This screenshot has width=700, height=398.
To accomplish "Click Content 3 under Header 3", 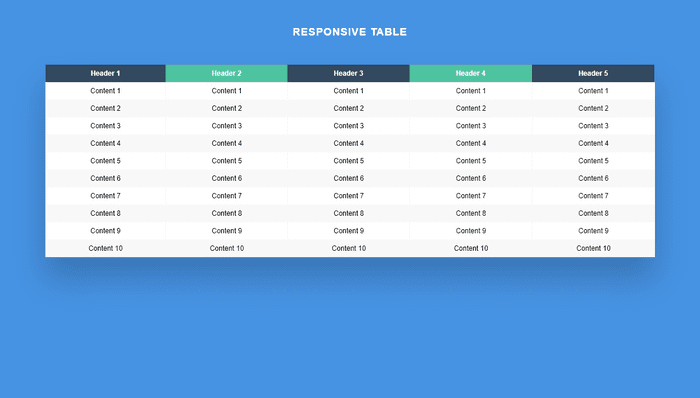I will [349, 126].
